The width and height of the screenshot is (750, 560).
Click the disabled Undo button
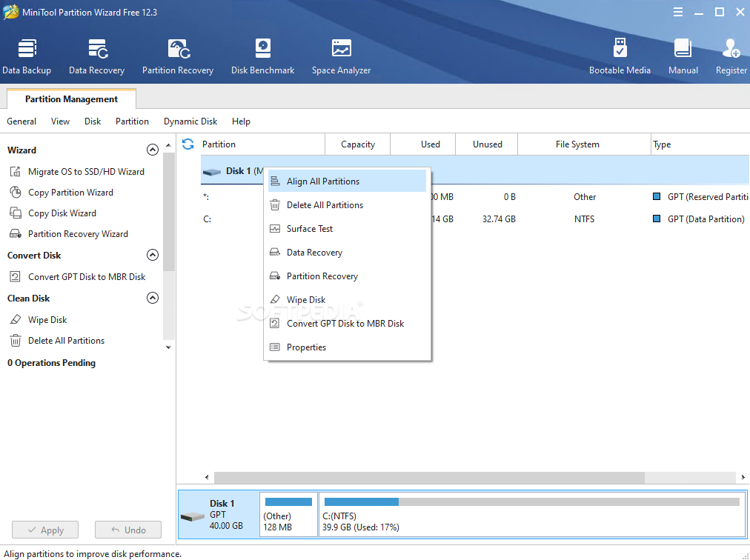128,530
